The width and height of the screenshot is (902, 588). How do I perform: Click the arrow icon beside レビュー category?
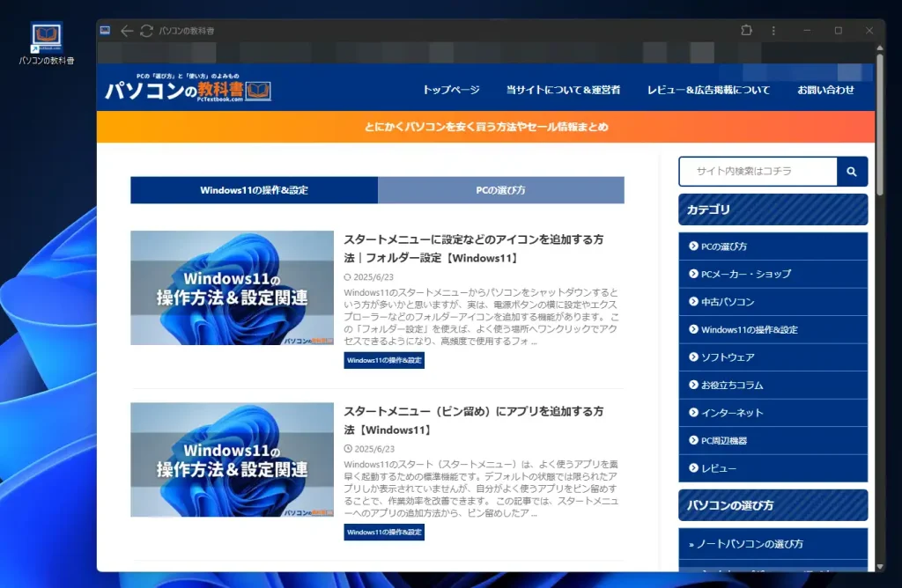click(x=693, y=468)
